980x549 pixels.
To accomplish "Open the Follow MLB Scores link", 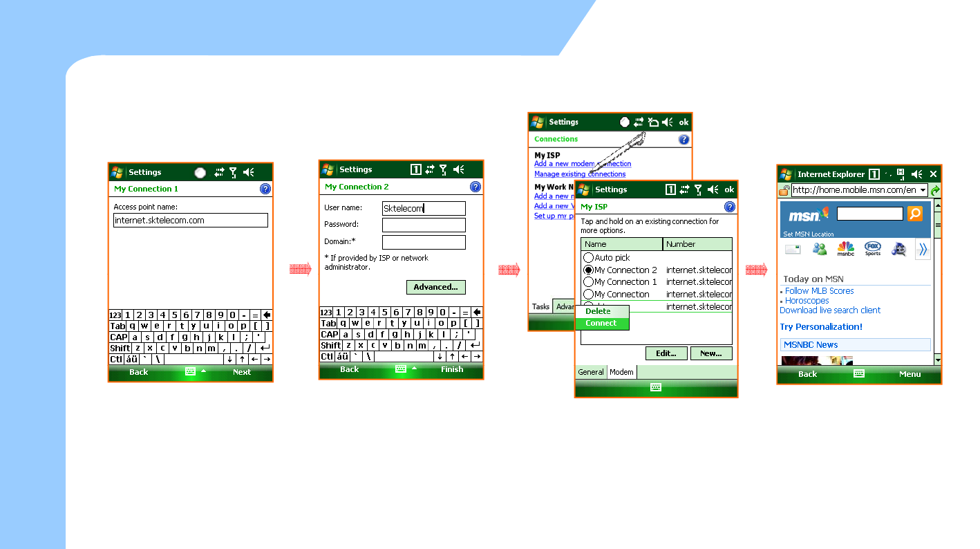I will tap(819, 291).
